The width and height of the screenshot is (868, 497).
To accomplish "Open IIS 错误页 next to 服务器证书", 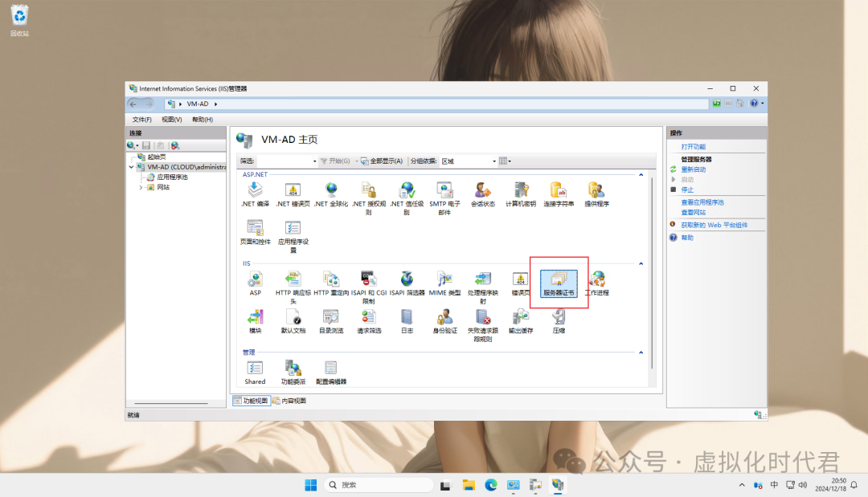I will pos(520,283).
